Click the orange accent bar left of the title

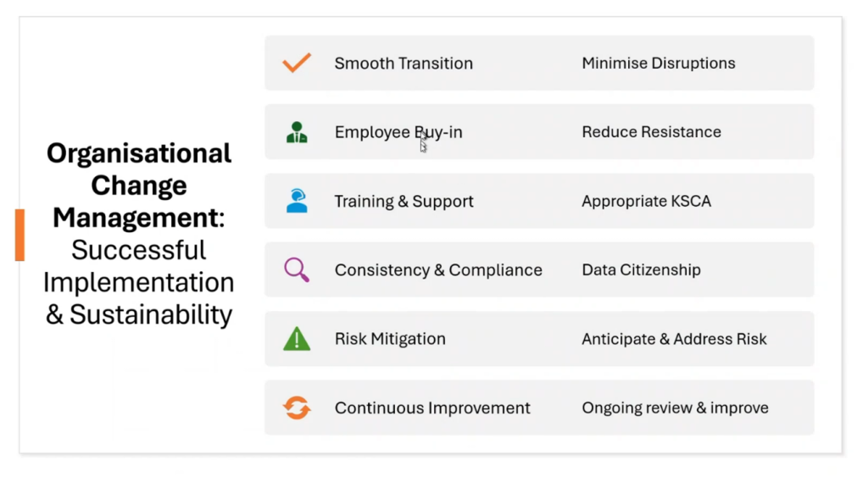(x=19, y=235)
